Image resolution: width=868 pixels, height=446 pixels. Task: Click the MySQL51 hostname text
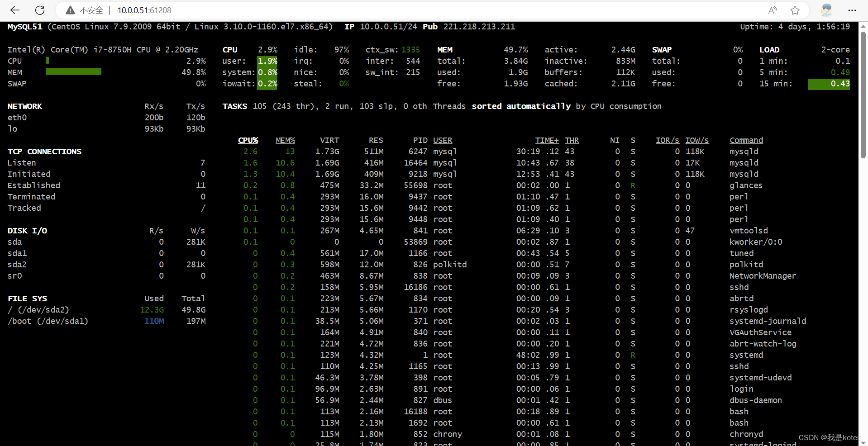(x=25, y=27)
